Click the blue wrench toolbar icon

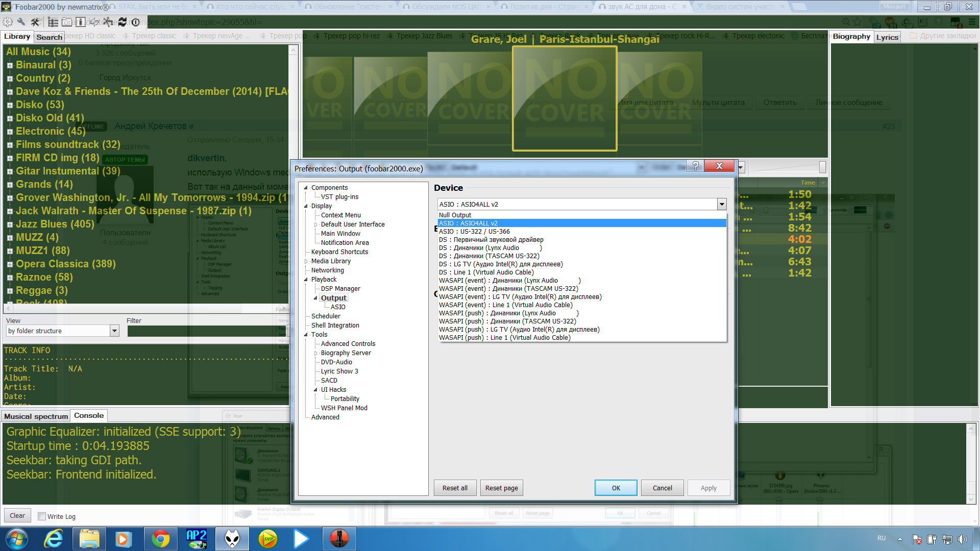tap(21, 22)
